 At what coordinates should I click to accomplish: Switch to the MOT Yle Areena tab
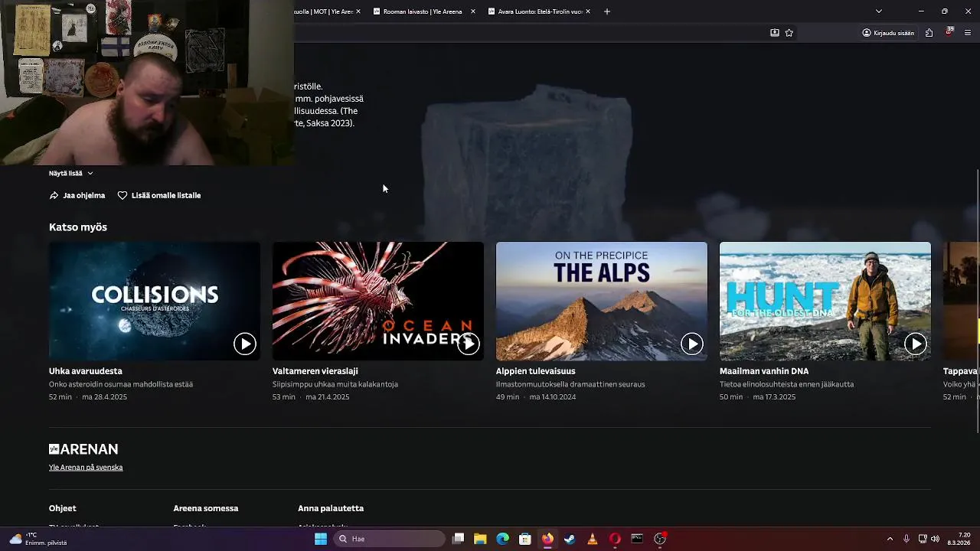pyautogui.click(x=323, y=11)
